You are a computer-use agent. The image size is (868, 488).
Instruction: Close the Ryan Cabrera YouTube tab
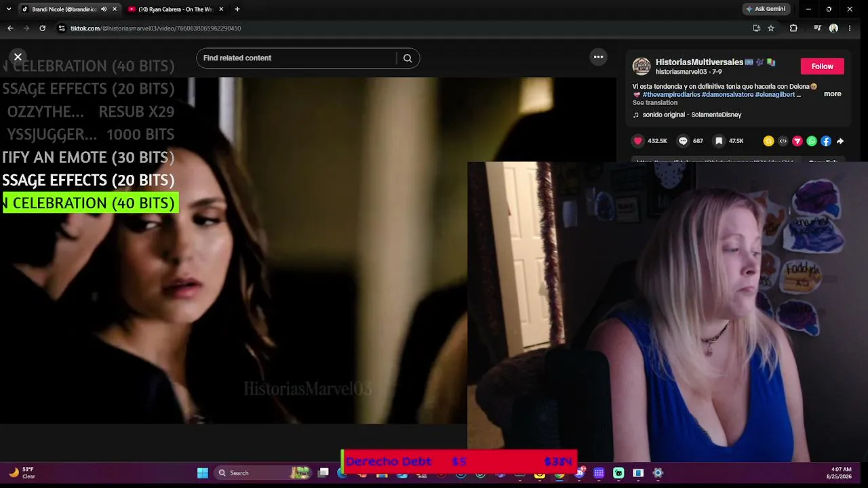click(221, 9)
